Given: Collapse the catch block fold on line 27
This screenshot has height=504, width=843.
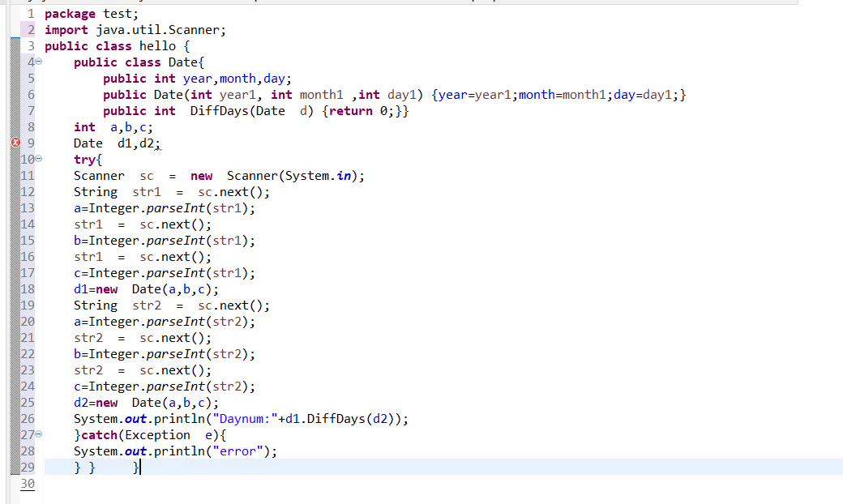Looking at the screenshot, I should tap(39, 434).
